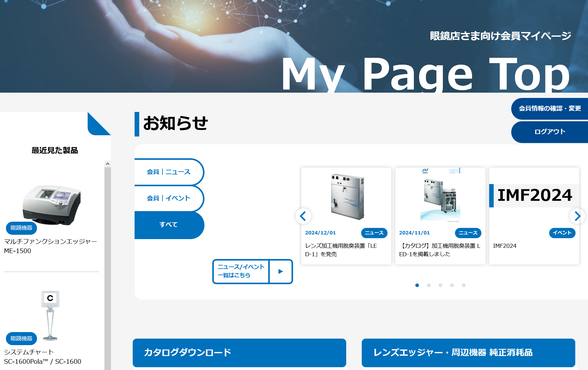588x370 pixels.
Task: Open 会員情報の確認・変更
Action: tap(549, 109)
